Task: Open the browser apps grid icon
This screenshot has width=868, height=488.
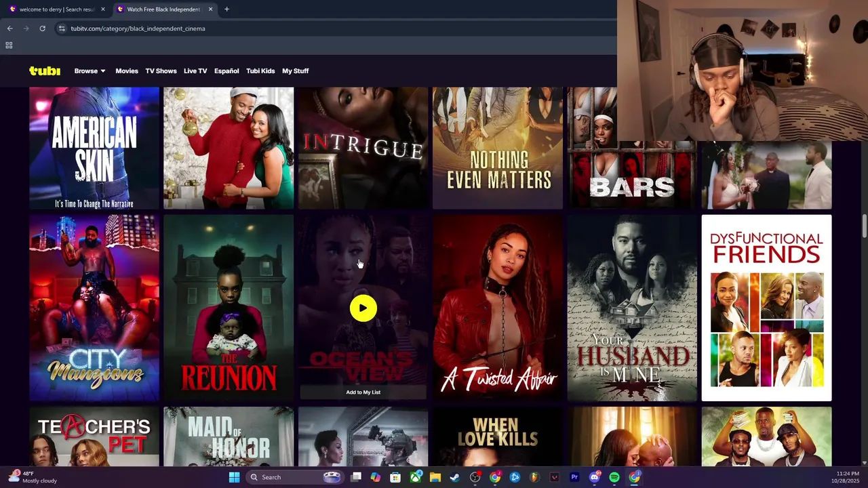Action: coord(9,45)
